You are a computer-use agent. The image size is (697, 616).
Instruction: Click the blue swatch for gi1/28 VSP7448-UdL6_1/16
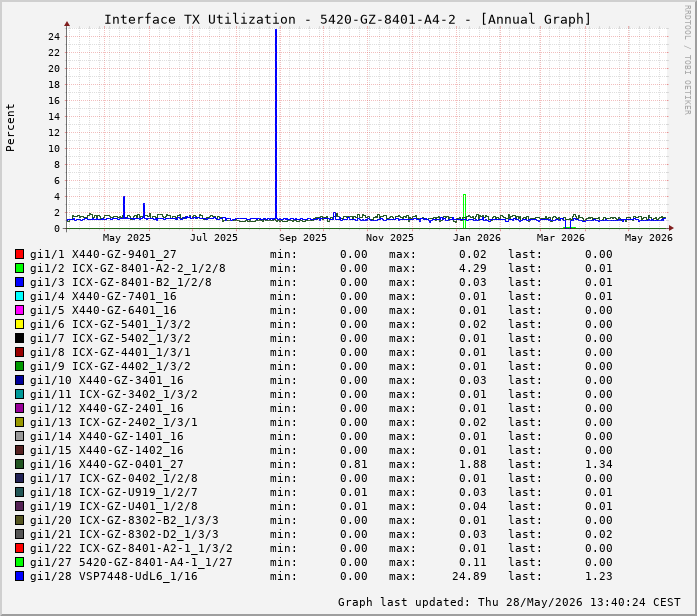pyautogui.click(x=19, y=576)
